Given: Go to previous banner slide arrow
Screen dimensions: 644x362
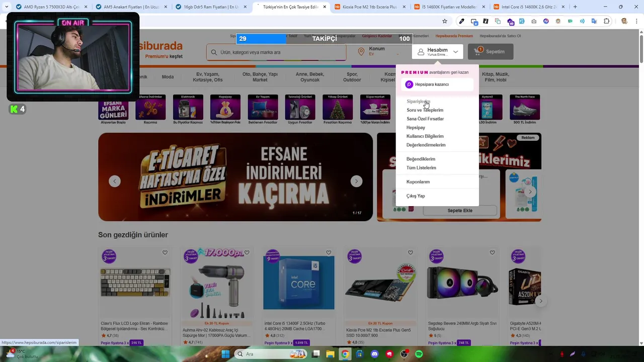Looking at the screenshot, I should click(x=115, y=181).
